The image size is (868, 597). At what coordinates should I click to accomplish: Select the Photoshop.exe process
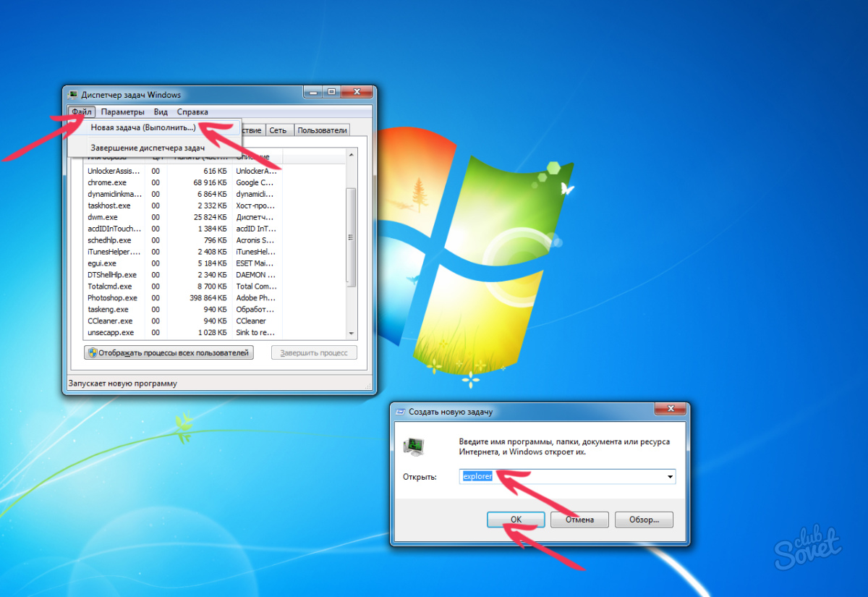(215, 297)
